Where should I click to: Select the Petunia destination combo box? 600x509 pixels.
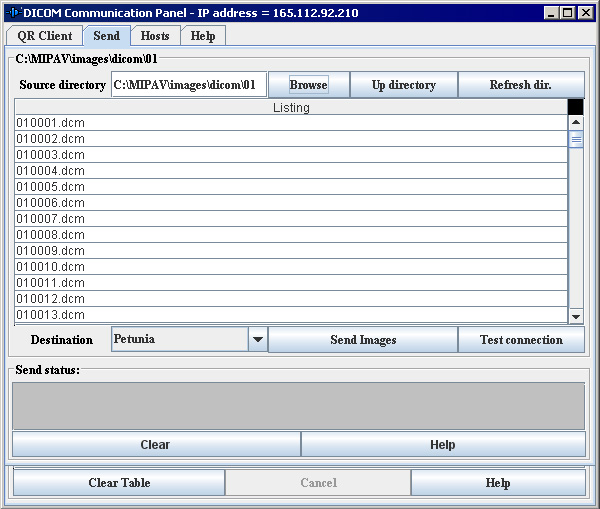[180, 340]
